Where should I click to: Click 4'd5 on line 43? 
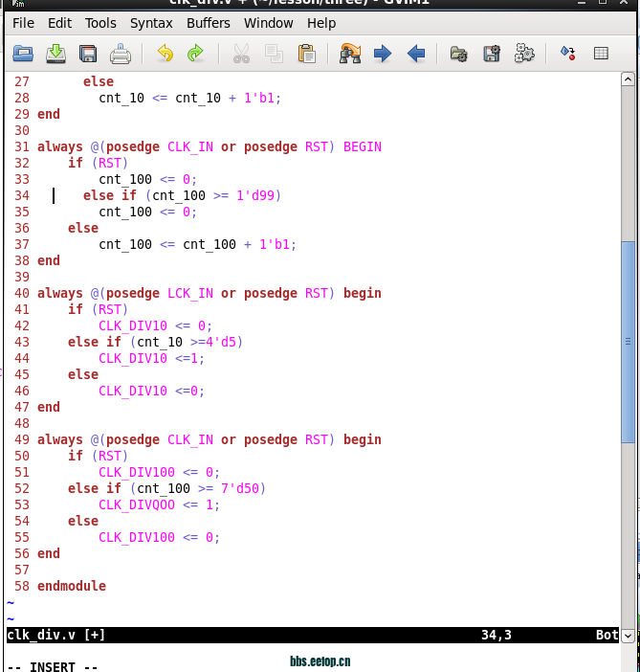pyautogui.click(x=221, y=343)
